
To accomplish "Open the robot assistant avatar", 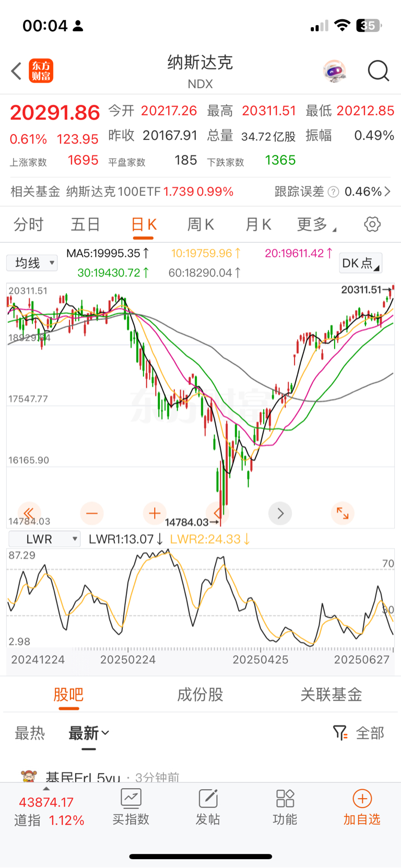I will [x=334, y=71].
